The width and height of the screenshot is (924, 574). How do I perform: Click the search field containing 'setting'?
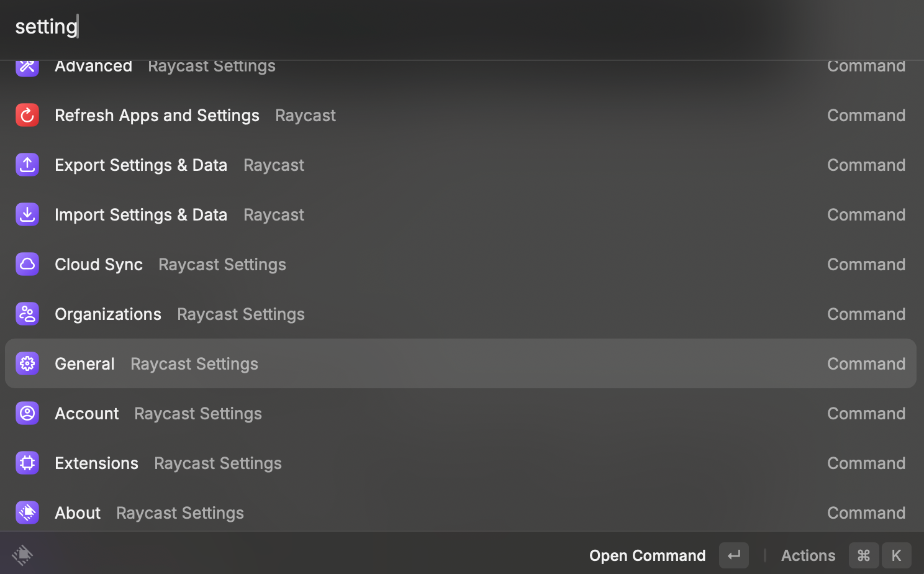248,26
